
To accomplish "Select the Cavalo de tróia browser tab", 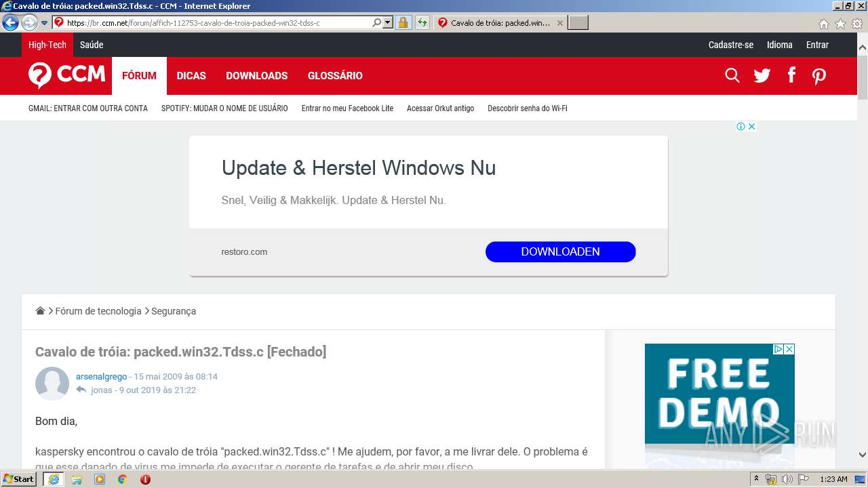I will [500, 23].
